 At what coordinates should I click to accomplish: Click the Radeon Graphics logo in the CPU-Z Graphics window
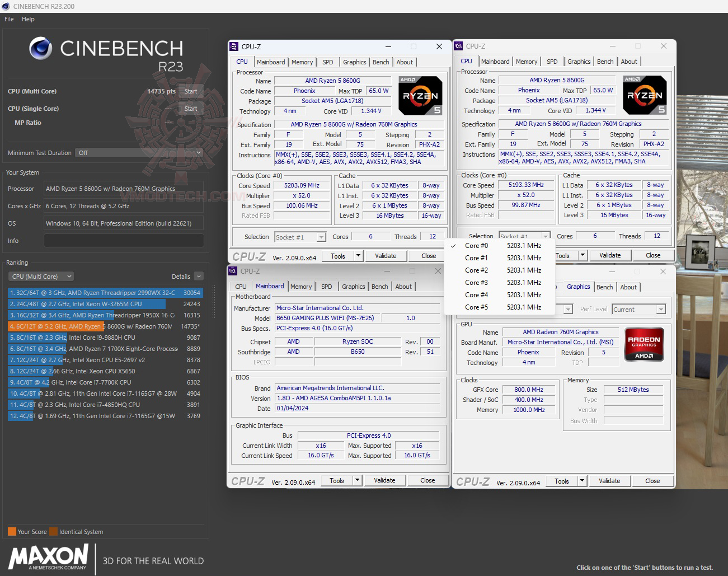coord(644,344)
